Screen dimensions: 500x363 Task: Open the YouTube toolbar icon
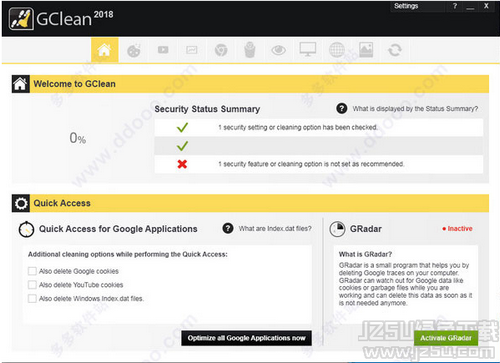pyautogui.click(x=163, y=50)
